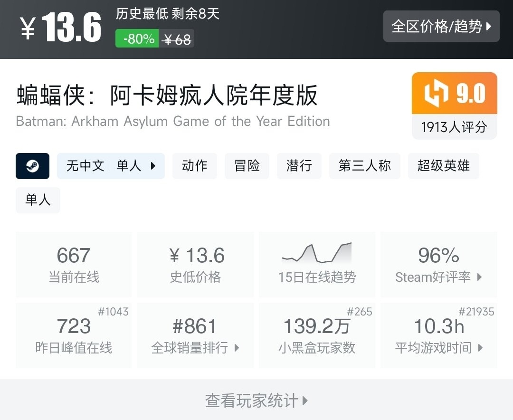Open the 723 昨日峰值在线 stat tile
This screenshot has height=420, width=513.
(x=74, y=335)
